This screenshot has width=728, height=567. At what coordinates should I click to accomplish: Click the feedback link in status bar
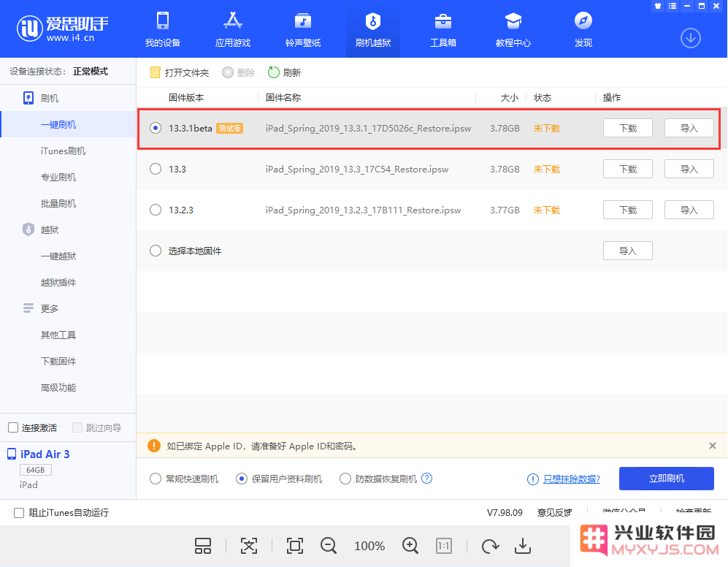point(554,513)
